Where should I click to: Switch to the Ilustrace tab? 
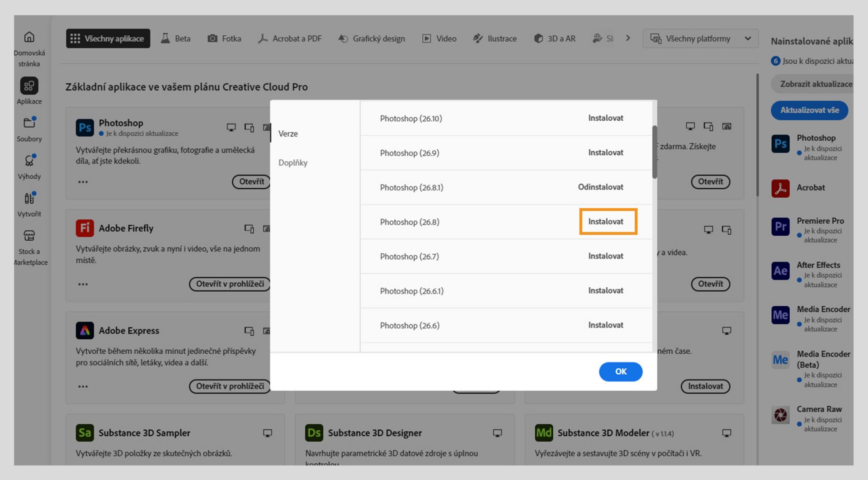coord(495,38)
